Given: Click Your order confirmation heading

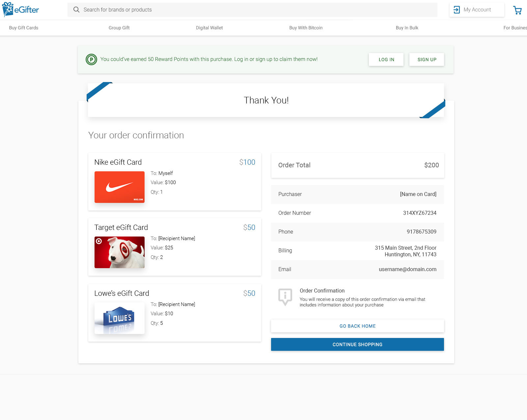Looking at the screenshot, I should (136, 135).
